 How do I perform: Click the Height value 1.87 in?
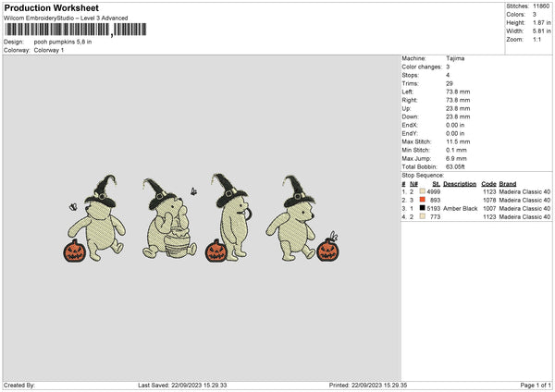click(x=541, y=22)
